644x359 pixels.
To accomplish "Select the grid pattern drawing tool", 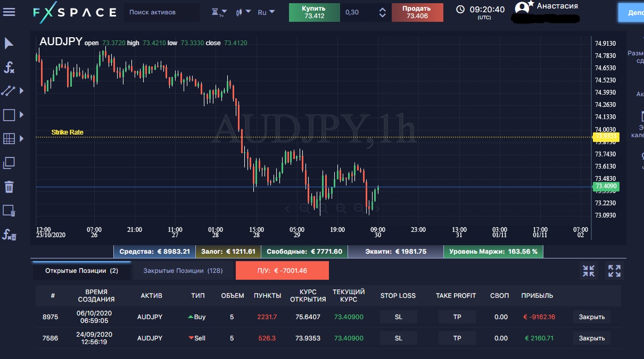I will (9, 139).
